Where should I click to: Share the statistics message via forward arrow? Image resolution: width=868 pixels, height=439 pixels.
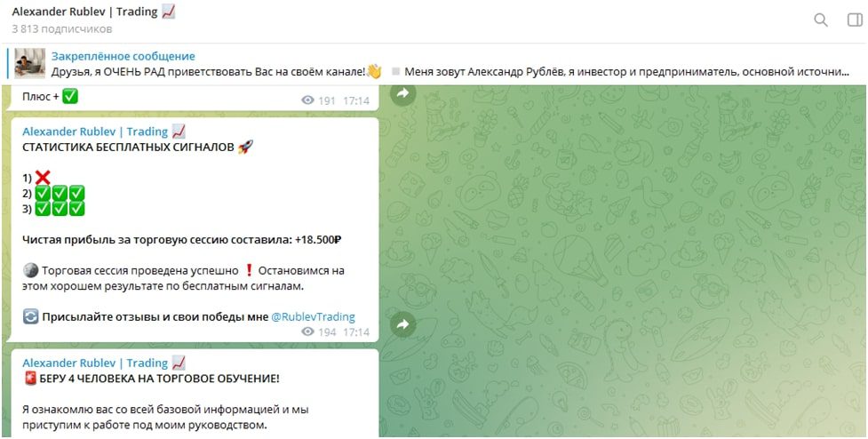click(403, 324)
